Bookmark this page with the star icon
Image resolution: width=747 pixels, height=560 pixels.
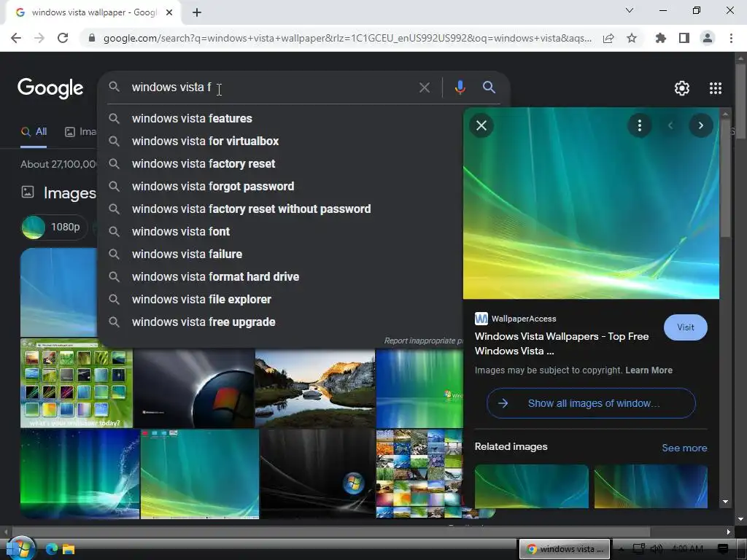[632, 38]
